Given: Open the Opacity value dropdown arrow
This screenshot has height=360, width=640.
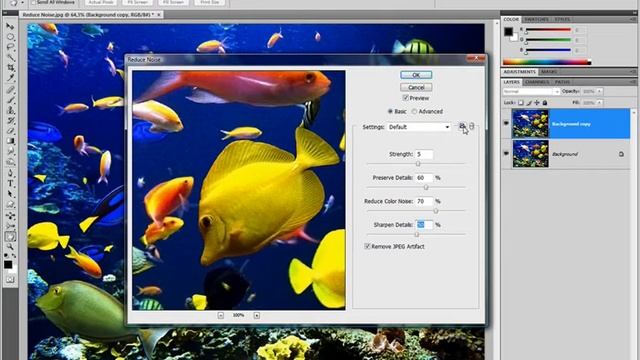Looking at the screenshot, I should pos(599,91).
